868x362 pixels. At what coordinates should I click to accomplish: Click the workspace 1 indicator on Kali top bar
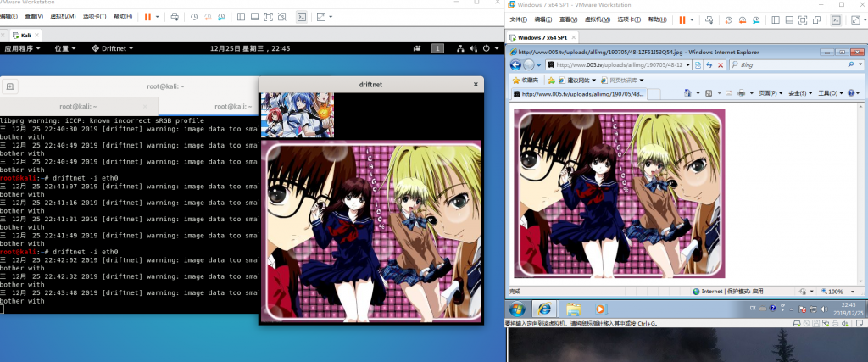pyautogui.click(x=437, y=48)
